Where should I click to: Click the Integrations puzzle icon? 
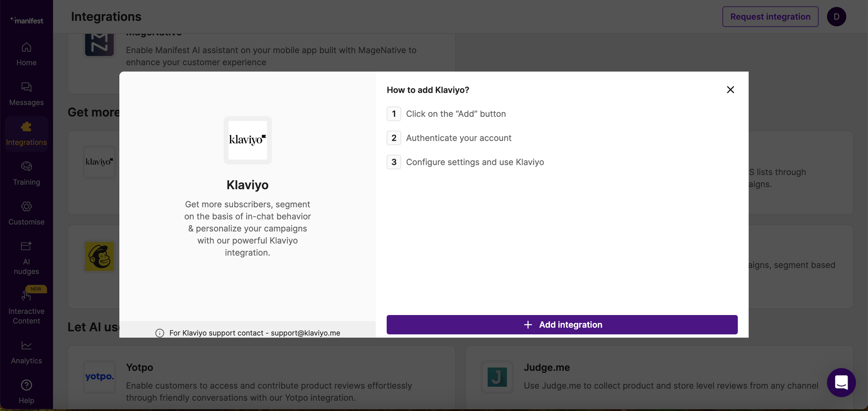point(26,127)
